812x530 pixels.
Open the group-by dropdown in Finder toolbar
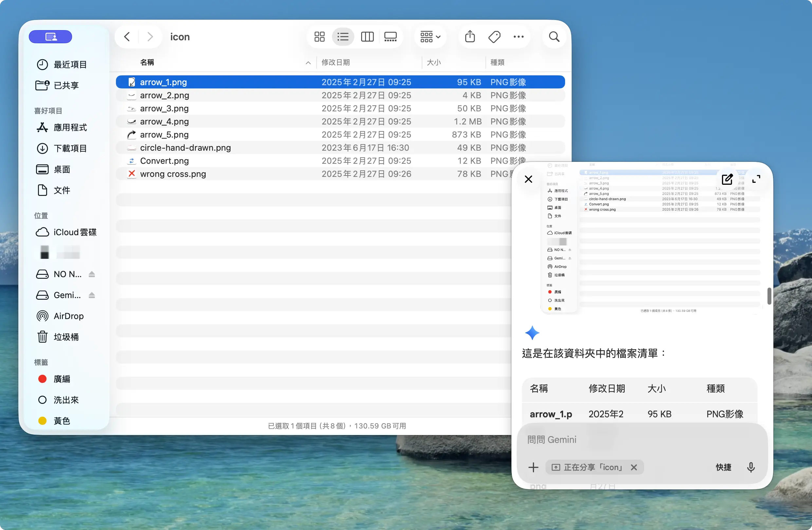(x=430, y=37)
